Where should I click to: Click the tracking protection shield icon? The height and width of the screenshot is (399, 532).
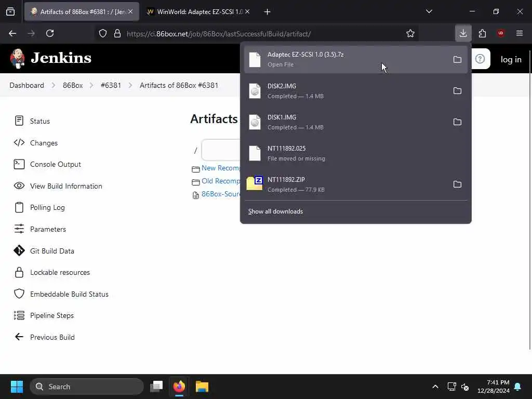[x=103, y=33]
